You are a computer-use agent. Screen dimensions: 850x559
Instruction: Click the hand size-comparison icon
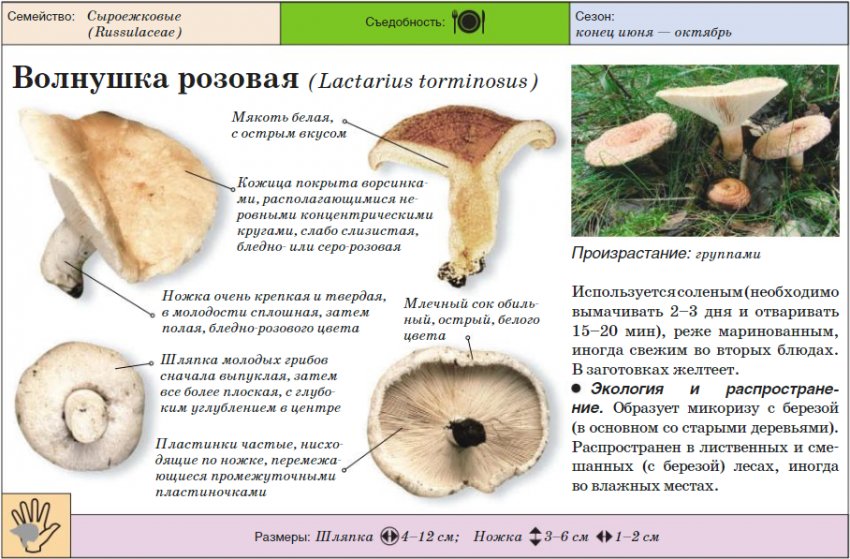coord(36,524)
